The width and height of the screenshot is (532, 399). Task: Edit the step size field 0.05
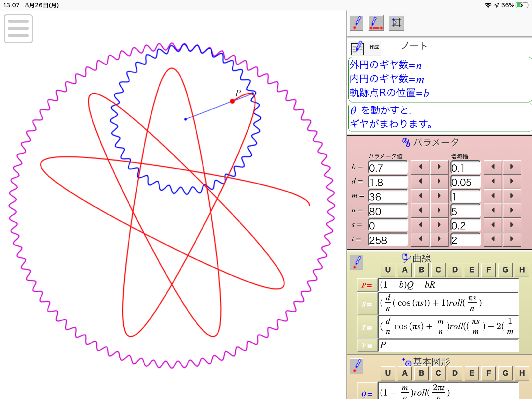coord(466,182)
